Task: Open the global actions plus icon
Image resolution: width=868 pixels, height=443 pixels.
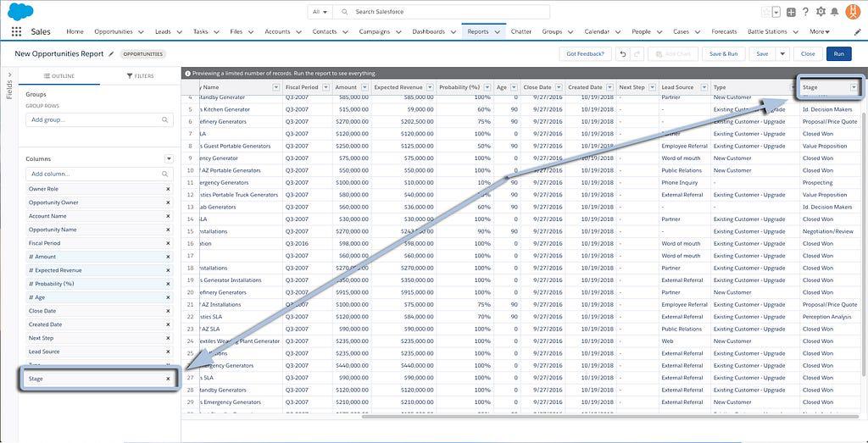Action: [x=791, y=12]
